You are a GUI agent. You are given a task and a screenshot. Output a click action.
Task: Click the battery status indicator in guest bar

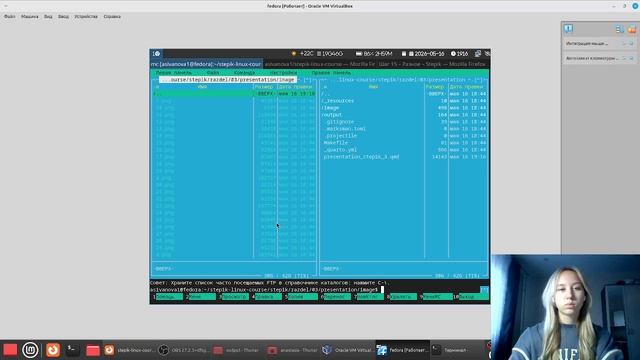(374, 53)
